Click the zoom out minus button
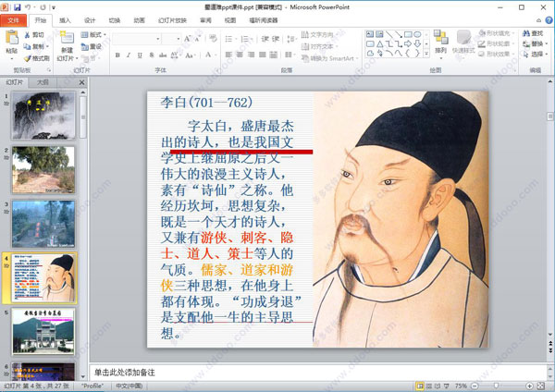The height and width of the screenshot is (392, 555). coord(475,386)
